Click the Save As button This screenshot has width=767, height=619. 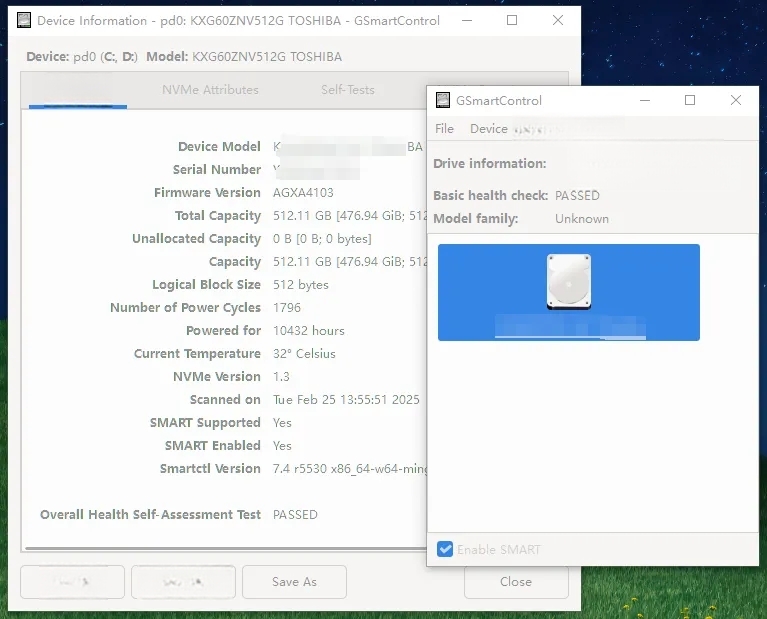click(294, 582)
